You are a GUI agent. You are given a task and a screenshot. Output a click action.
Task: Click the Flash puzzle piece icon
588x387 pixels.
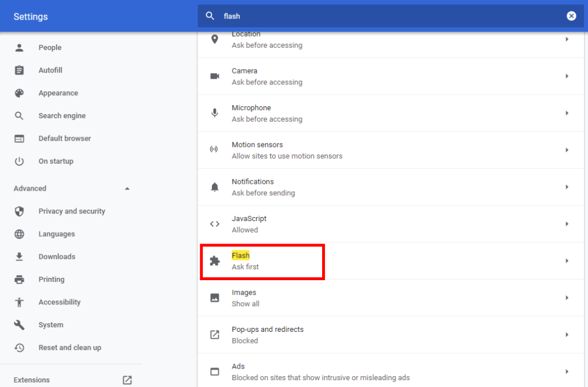(215, 261)
